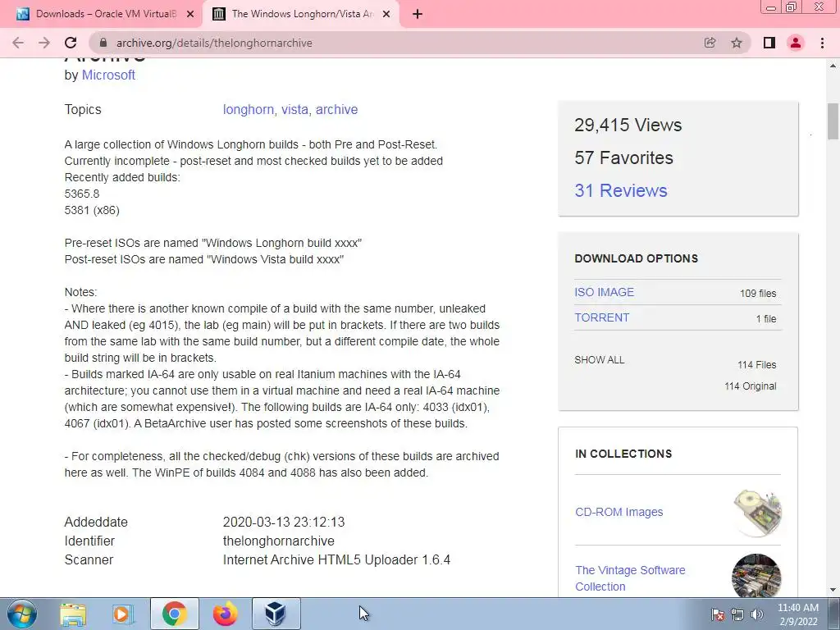Open a new browser tab

(x=418, y=15)
